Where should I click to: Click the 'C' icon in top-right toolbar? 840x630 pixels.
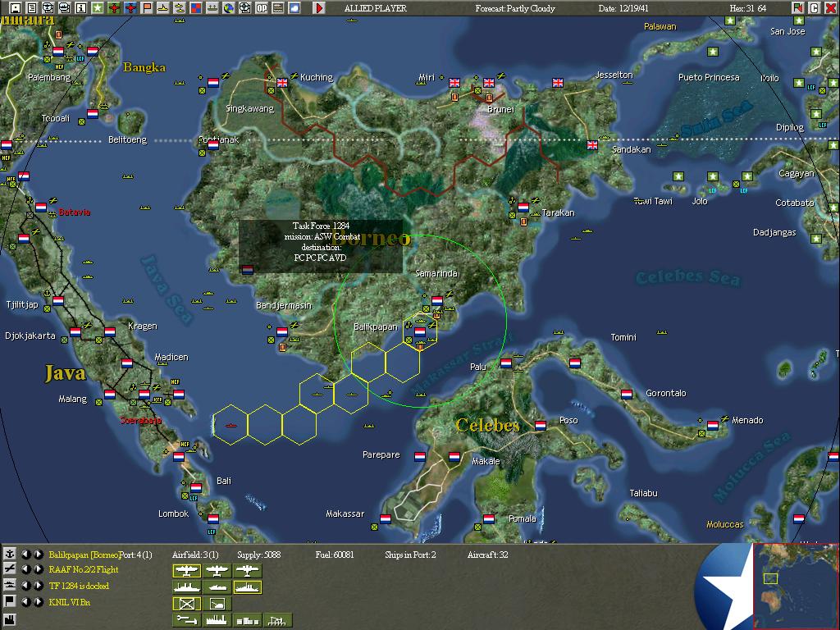814,8
